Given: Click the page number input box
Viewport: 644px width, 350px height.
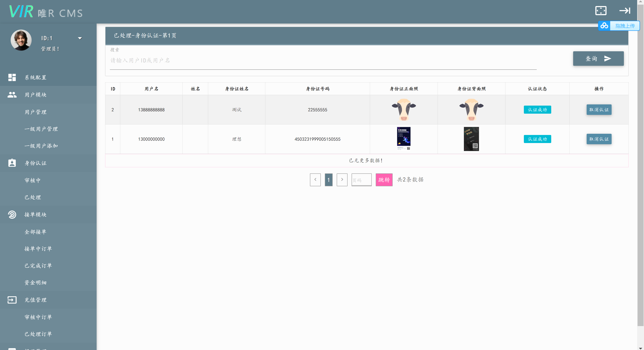Looking at the screenshot, I should click(361, 180).
